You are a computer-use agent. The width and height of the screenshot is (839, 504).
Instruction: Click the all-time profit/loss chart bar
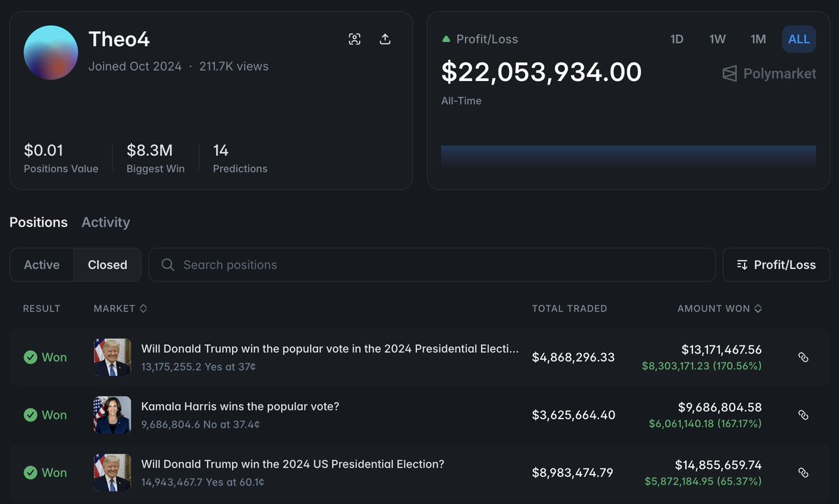tap(629, 156)
